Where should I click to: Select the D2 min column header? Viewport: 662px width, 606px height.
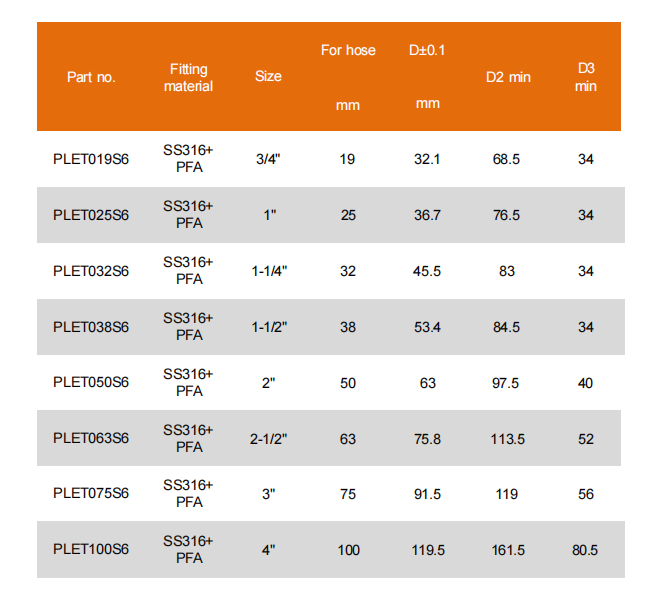coord(508,76)
